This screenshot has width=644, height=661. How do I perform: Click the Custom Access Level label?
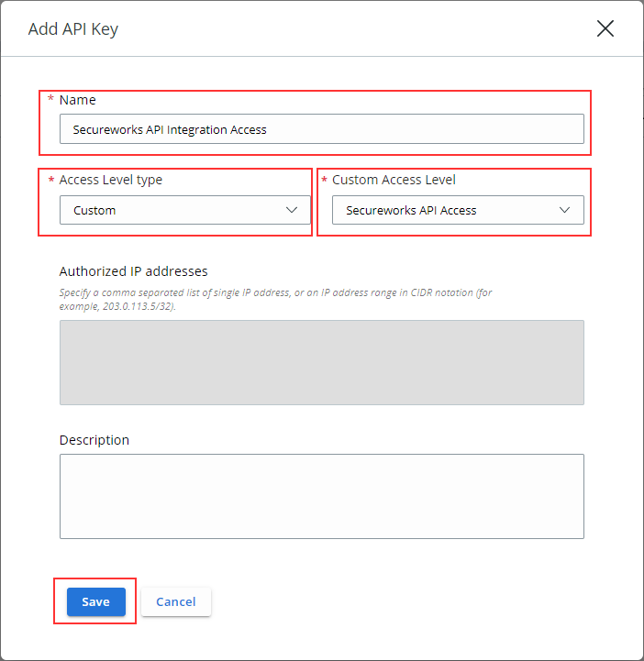click(x=394, y=180)
